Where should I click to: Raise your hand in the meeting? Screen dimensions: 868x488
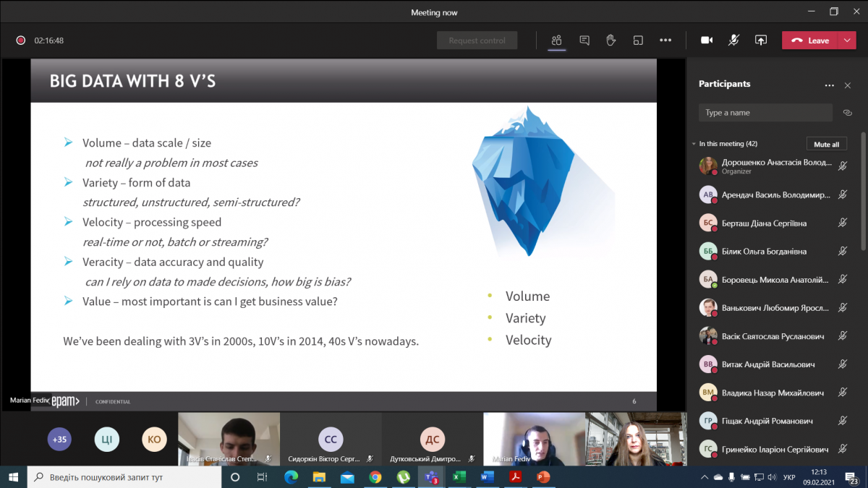[611, 40]
